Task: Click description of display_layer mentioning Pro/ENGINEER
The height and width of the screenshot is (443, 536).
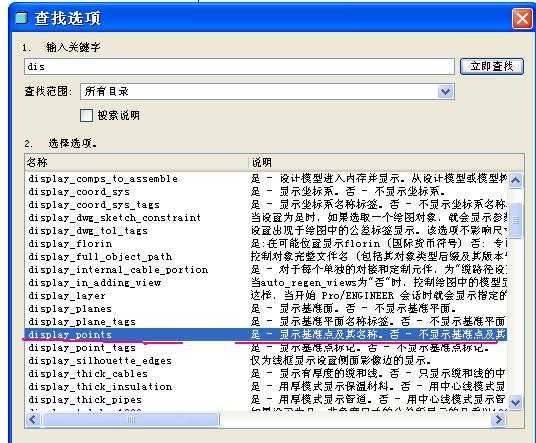Action: (379, 296)
